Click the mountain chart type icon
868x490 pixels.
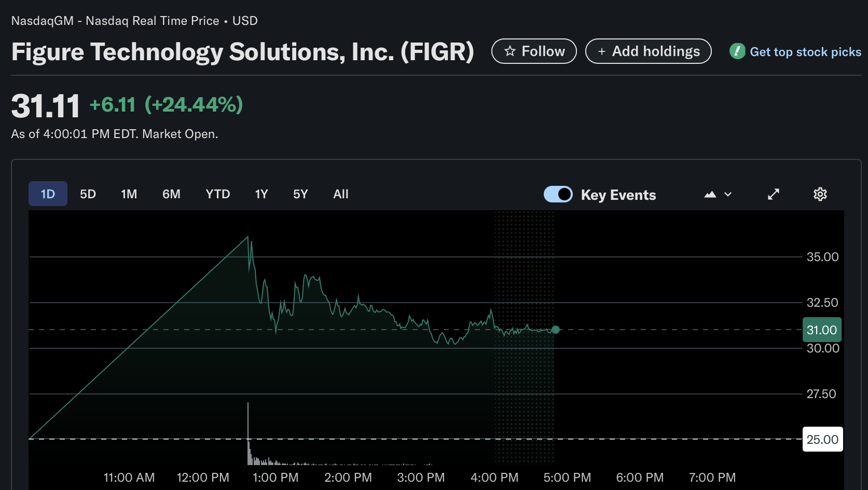[x=710, y=195]
